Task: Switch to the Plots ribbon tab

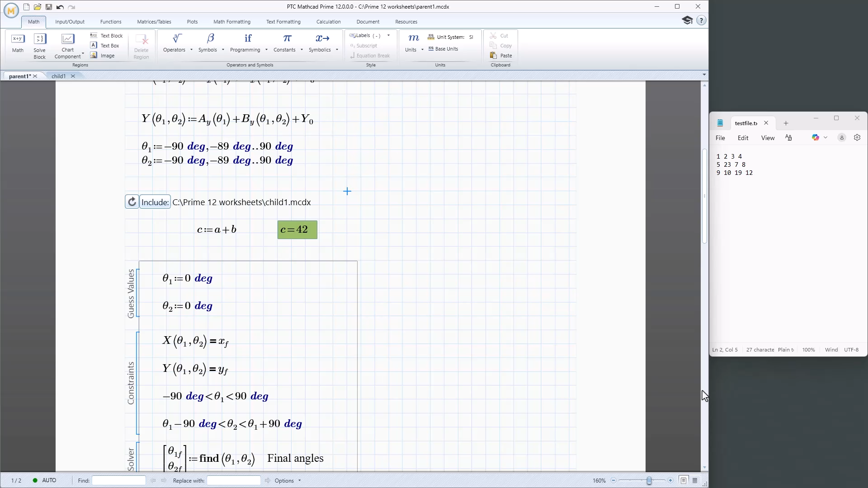Action: pyautogui.click(x=192, y=22)
